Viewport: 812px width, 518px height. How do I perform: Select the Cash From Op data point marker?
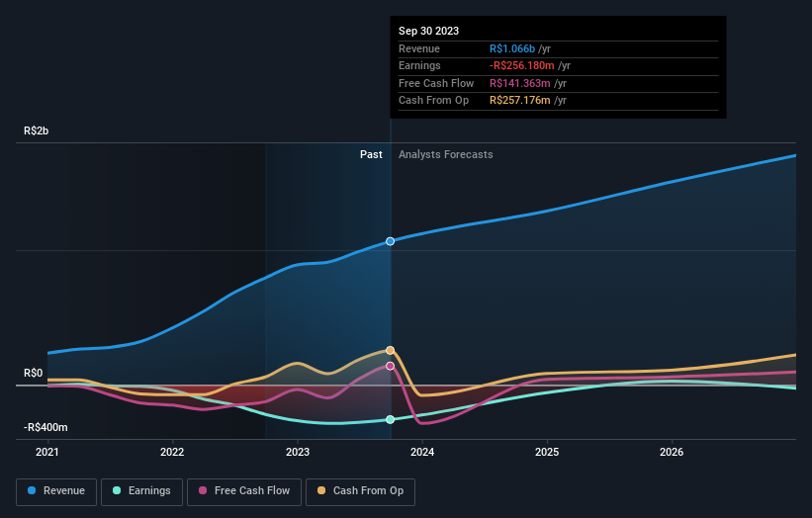pos(391,350)
